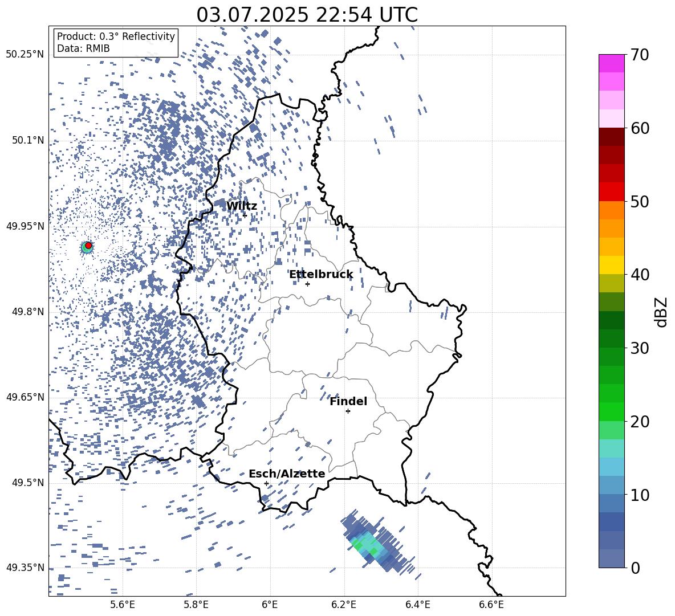This screenshot has height=616, width=675.
Task: Click the Wiltz station cross marker
Action: pos(245,215)
